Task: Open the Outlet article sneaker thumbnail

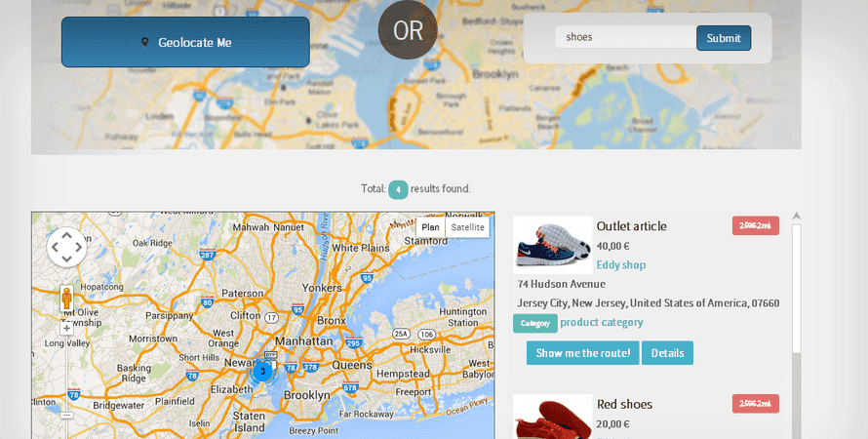Action: click(552, 245)
